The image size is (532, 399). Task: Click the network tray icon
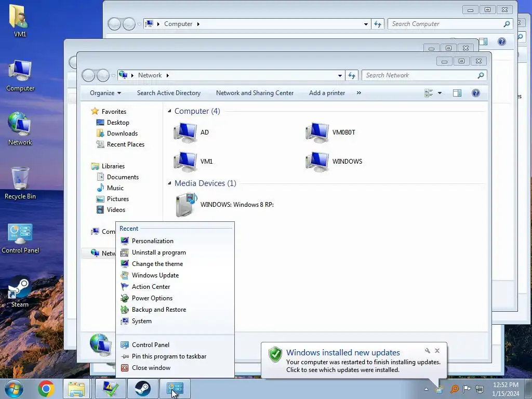pyautogui.click(x=480, y=389)
